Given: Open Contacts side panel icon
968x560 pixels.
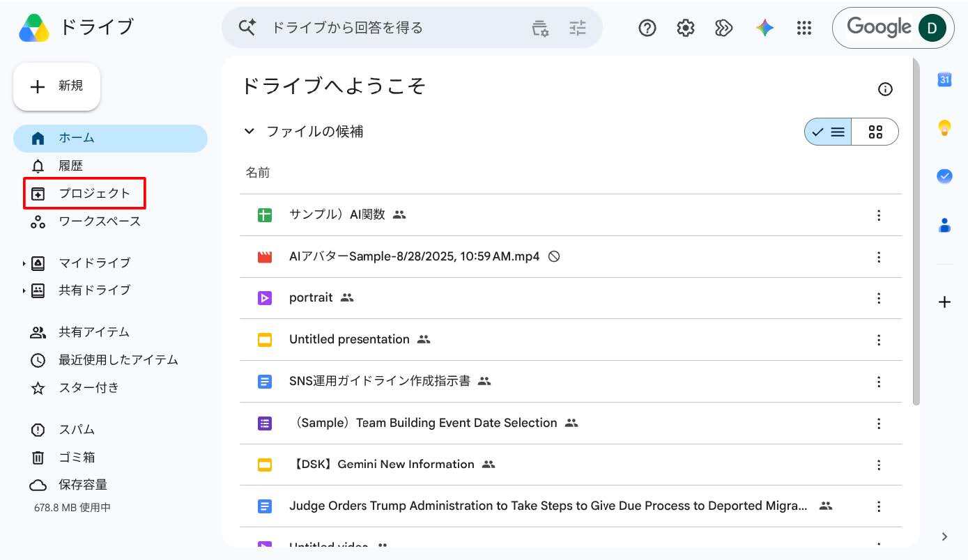Looking at the screenshot, I should click(x=944, y=225).
